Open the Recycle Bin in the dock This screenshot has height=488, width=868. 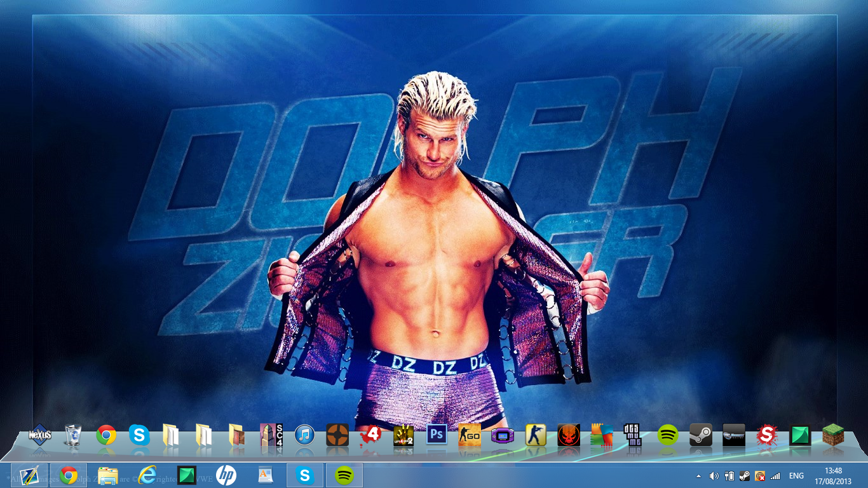tap(73, 435)
